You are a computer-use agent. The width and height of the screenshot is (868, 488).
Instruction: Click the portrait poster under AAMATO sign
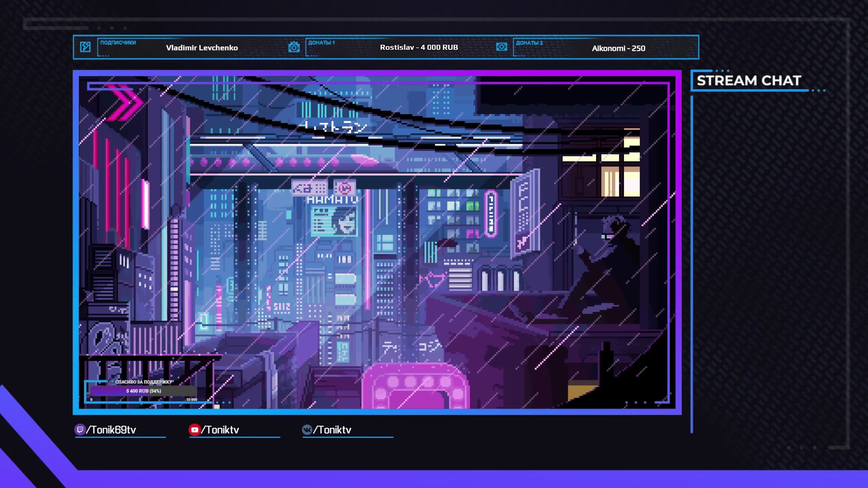(x=334, y=221)
